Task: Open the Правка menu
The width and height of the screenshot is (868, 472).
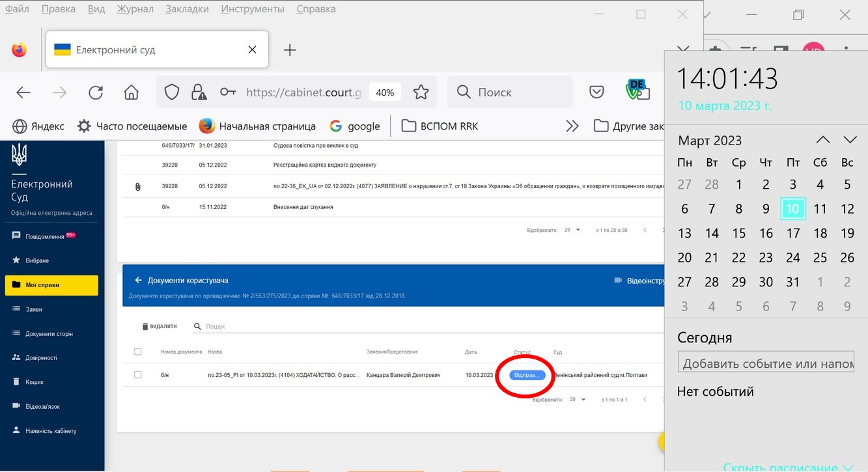Action: click(x=59, y=9)
